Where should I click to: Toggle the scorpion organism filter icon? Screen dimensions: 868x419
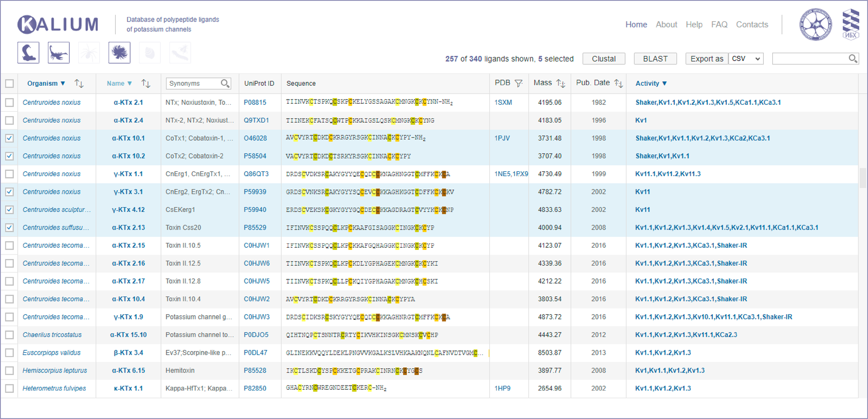[x=59, y=53]
